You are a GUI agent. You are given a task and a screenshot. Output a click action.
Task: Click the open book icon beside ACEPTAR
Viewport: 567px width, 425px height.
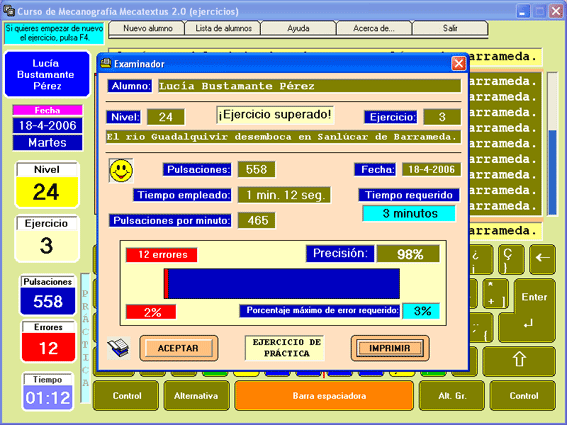[x=118, y=348]
